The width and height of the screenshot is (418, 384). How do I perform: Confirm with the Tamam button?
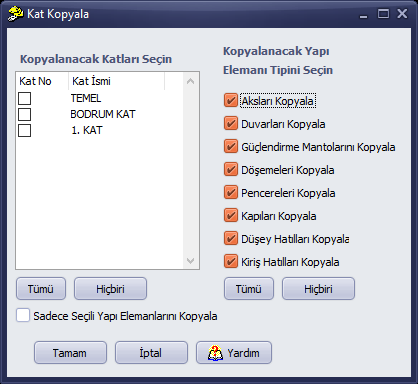click(70, 353)
